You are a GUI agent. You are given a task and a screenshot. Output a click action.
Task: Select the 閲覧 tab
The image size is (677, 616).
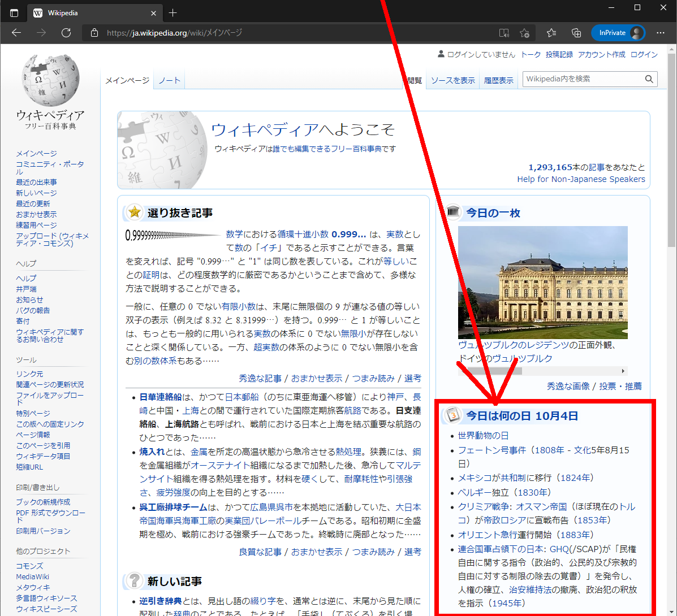coord(415,81)
